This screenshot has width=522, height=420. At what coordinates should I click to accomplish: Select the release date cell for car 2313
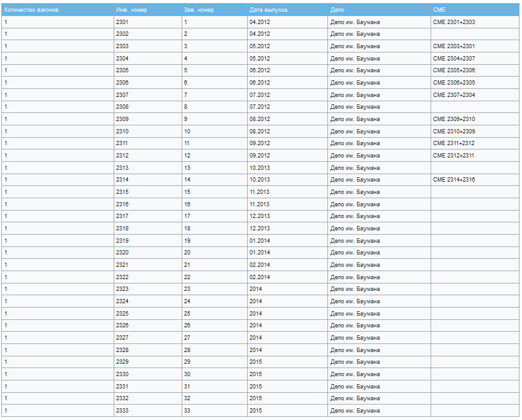[259, 168]
